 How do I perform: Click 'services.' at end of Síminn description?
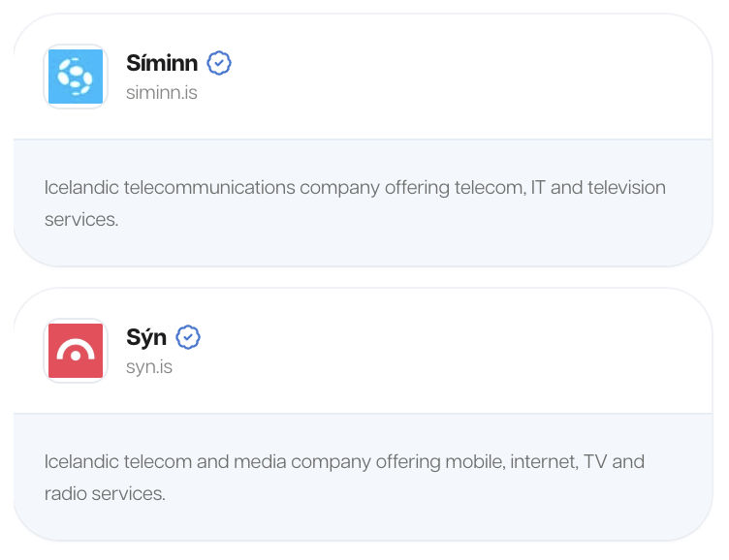81,220
